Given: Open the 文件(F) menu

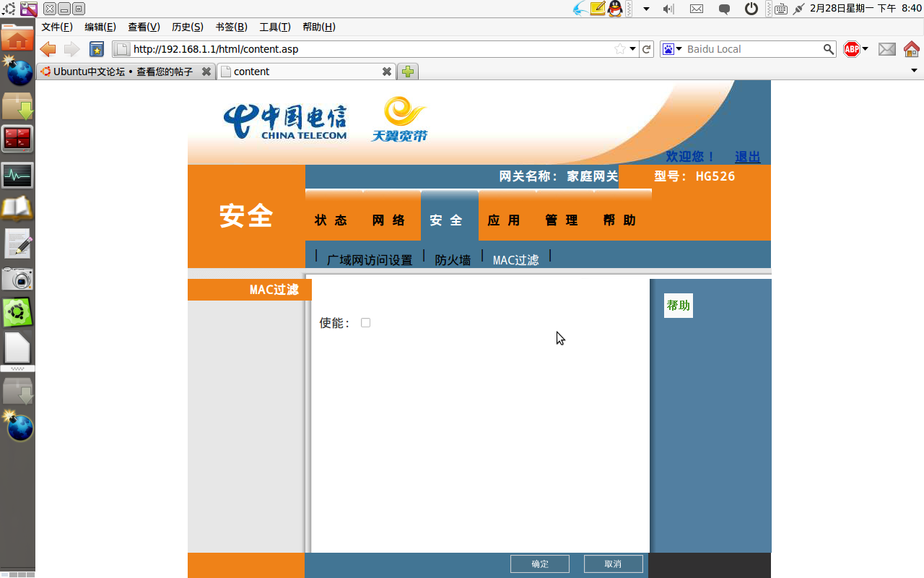Looking at the screenshot, I should pyautogui.click(x=57, y=27).
